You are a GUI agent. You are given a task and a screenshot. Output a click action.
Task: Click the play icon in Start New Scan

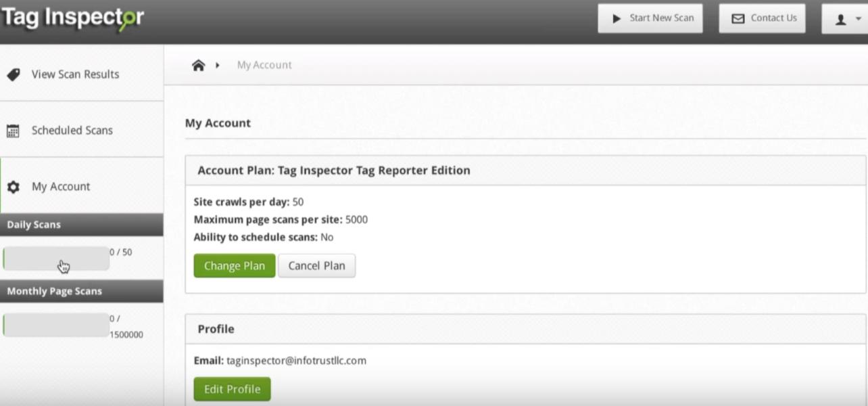point(616,19)
